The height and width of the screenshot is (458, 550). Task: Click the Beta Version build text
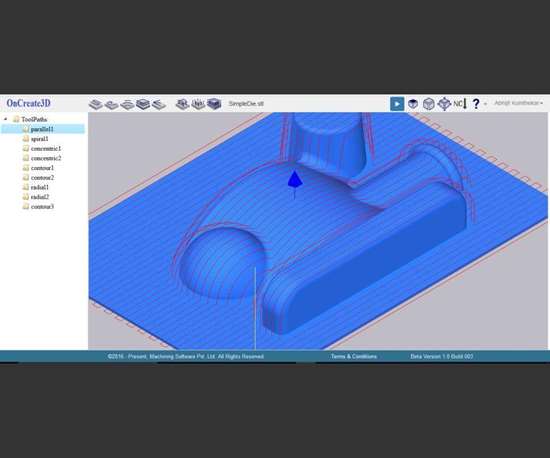pyautogui.click(x=442, y=356)
